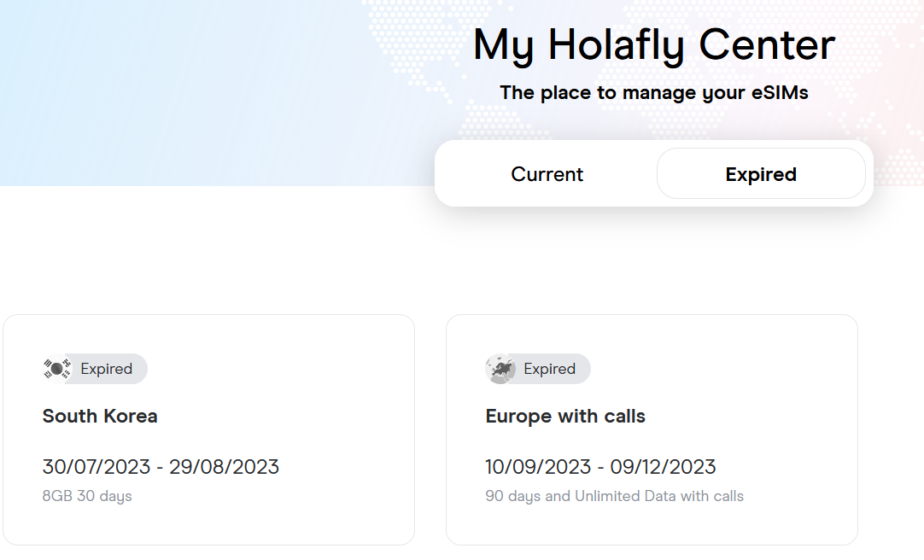This screenshot has width=924, height=560.
Task: Click the blank white area above the cards
Action: [256, 256]
